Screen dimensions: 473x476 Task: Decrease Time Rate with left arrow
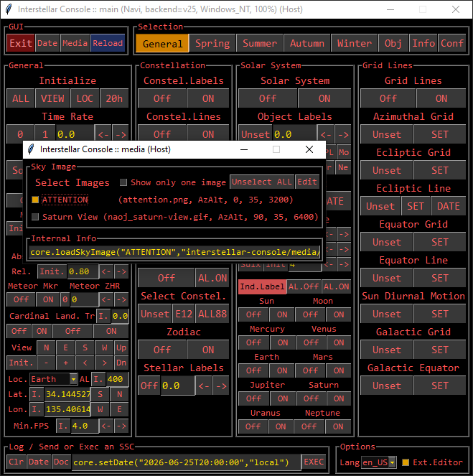[103, 134]
